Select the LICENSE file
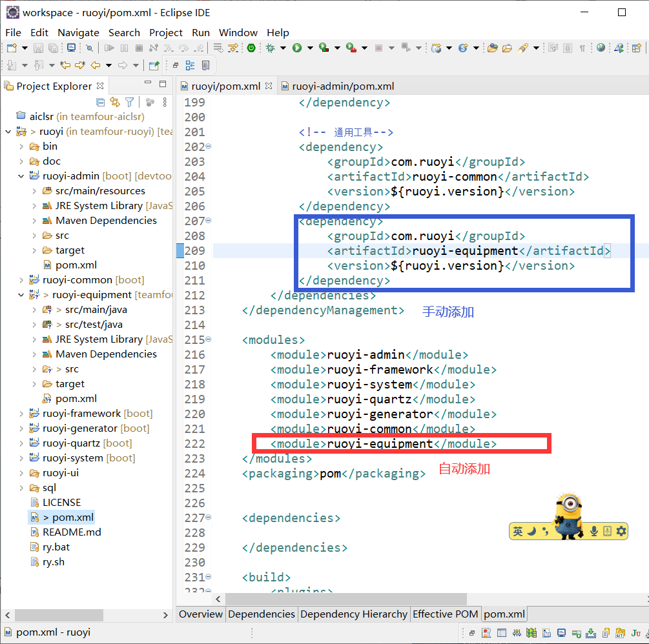This screenshot has width=649, height=644. coord(62,502)
